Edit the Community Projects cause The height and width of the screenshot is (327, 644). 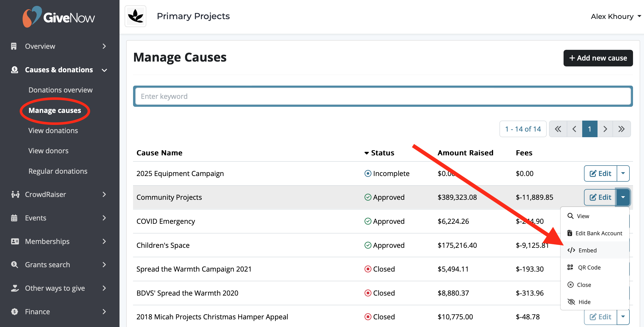pos(601,197)
